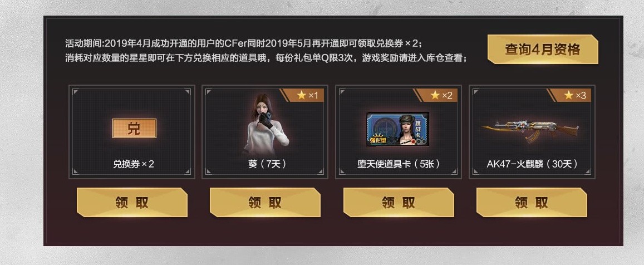
Task: Click the star ×2 cost badge
Action: 438,95
